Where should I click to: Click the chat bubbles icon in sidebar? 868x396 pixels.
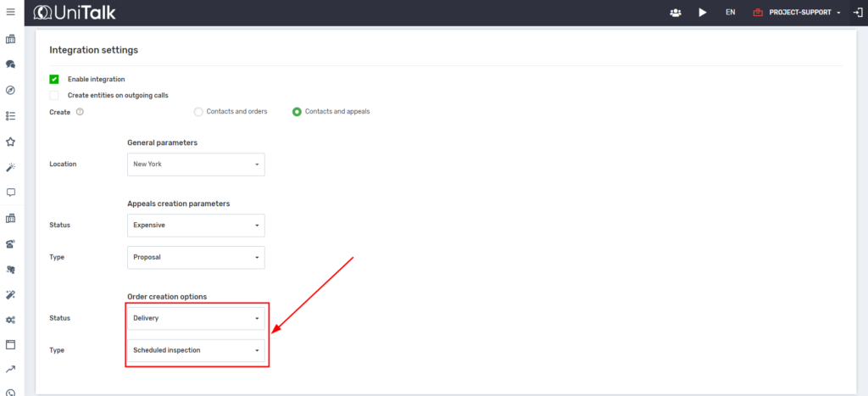pyautogui.click(x=11, y=64)
